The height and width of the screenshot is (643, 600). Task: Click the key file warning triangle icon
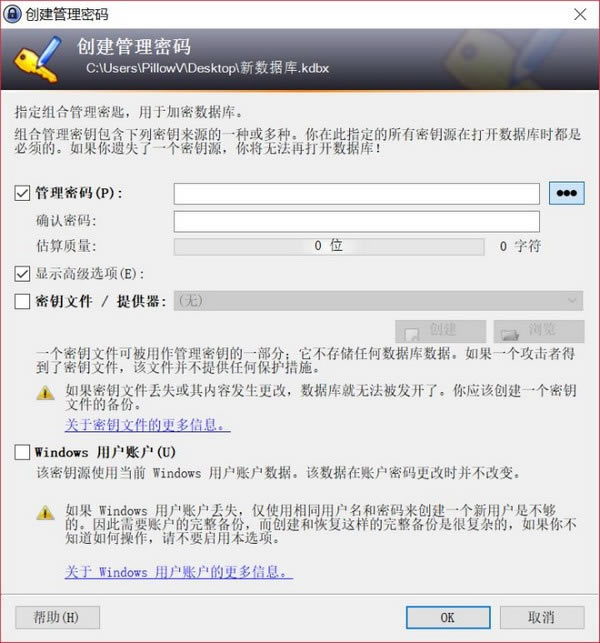point(45,393)
